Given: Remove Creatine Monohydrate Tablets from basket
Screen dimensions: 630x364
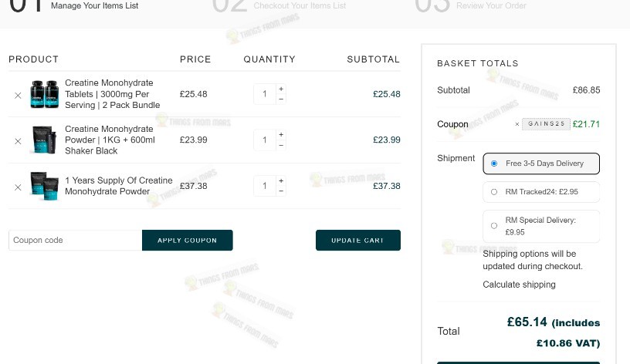Looking at the screenshot, I should click(x=18, y=96).
